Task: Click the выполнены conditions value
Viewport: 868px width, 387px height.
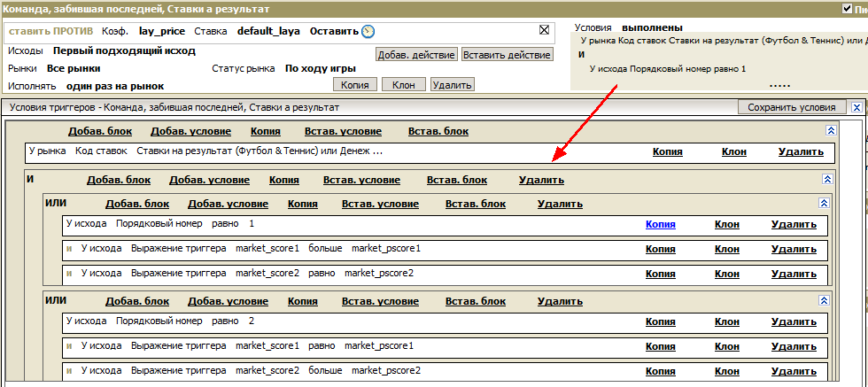Action: coord(652,27)
